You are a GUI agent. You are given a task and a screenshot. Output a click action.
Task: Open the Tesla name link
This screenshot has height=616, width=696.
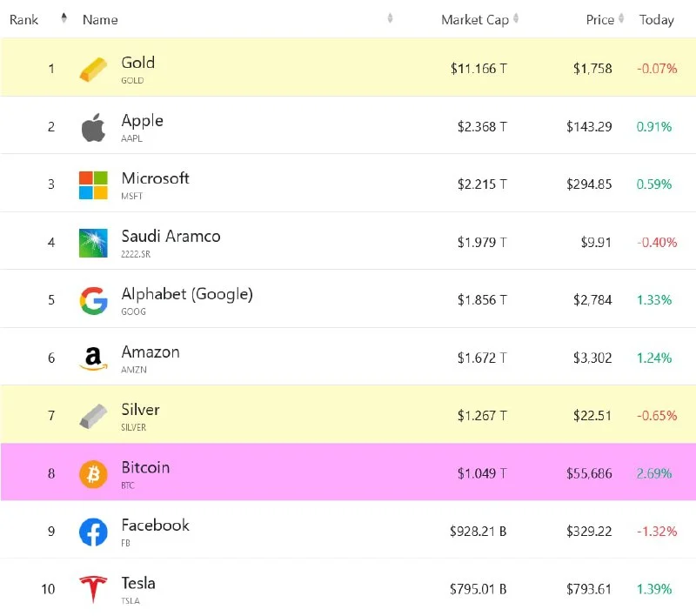pyautogui.click(x=138, y=583)
